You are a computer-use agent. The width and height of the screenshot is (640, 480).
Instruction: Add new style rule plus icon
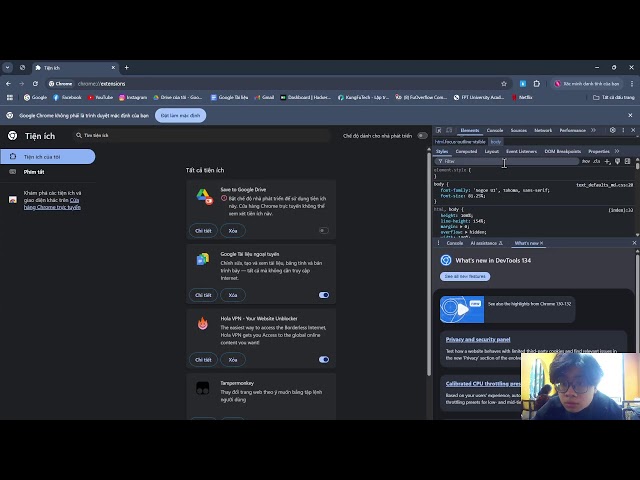(607, 162)
